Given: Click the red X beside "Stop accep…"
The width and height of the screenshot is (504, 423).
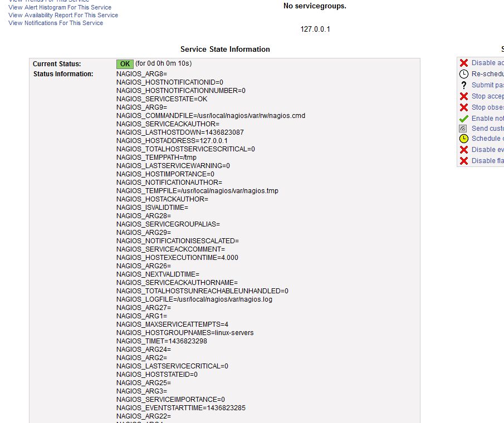Looking at the screenshot, I should [x=463, y=96].
